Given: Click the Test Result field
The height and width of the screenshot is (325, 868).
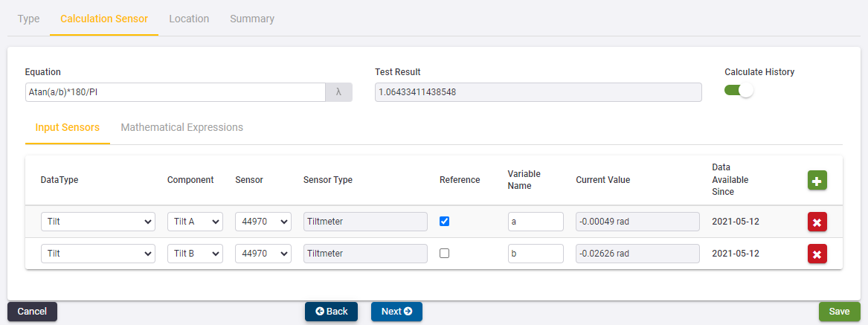Looking at the screenshot, I should (539, 92).
